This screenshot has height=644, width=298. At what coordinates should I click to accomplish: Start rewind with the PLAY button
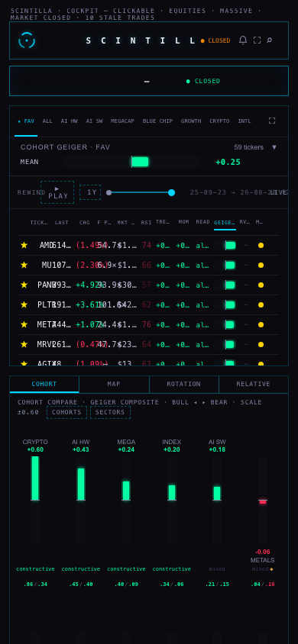click(57, 192)
